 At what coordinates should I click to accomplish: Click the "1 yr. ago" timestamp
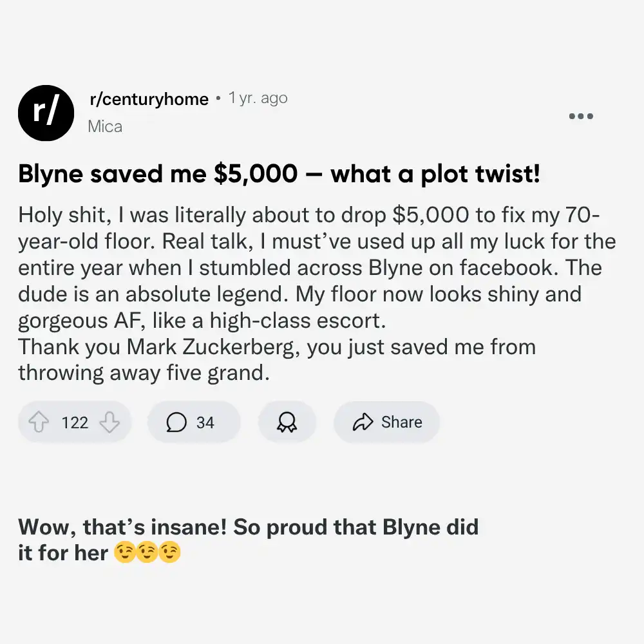pos(258,99)
